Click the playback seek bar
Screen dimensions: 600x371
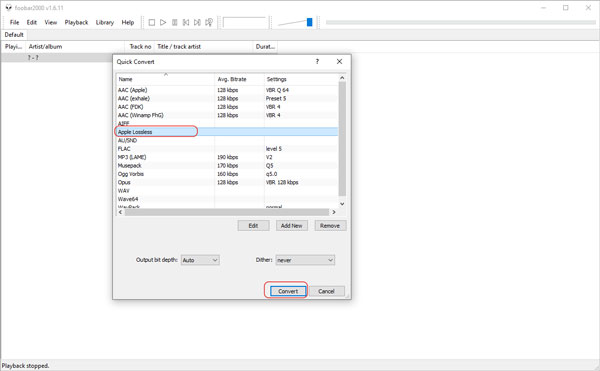(x=461, y=23)
